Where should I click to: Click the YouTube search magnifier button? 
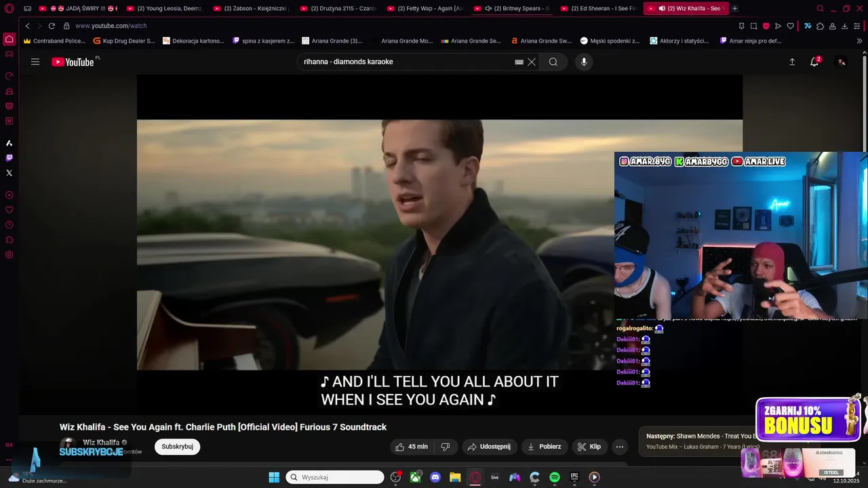(553, 62)
